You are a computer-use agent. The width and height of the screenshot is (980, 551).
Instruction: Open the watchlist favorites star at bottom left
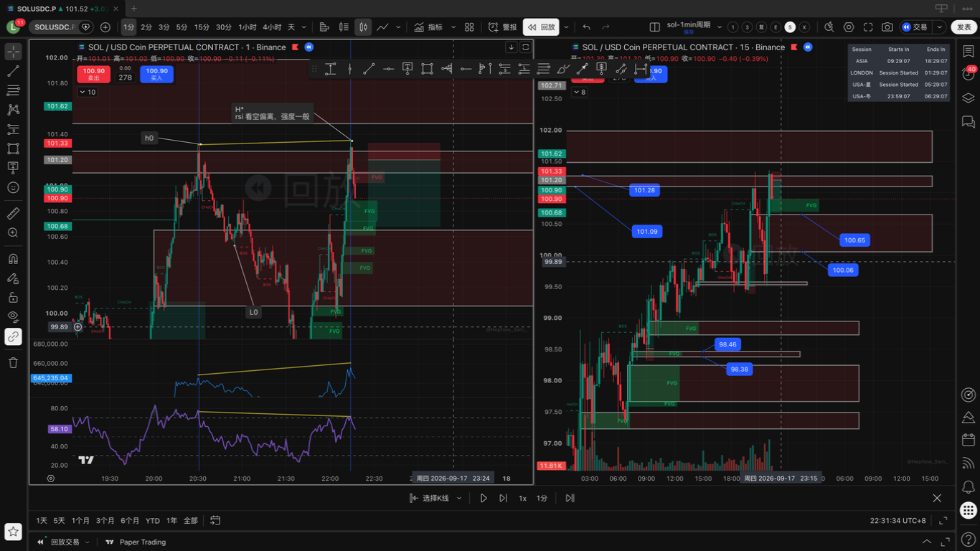click(14, 532)
